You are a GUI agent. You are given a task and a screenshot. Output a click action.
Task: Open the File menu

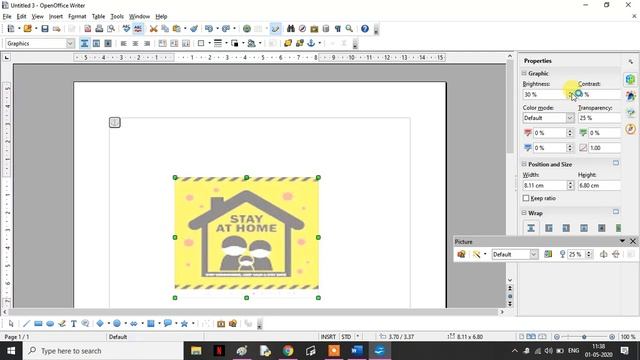click(7, 16)
